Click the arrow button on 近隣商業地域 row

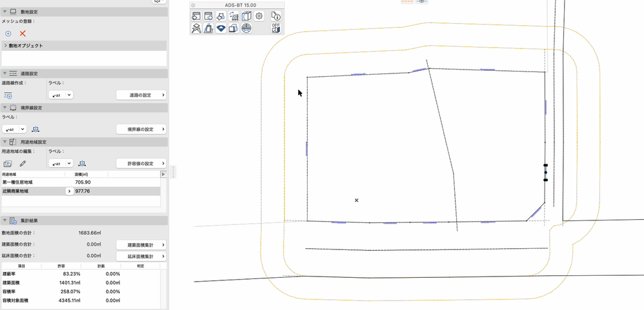[70, 191]
